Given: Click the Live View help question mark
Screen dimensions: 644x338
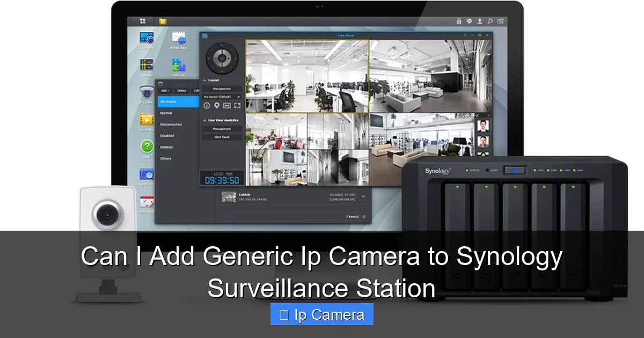Looking at the screenshot, I should click(465, 35).
